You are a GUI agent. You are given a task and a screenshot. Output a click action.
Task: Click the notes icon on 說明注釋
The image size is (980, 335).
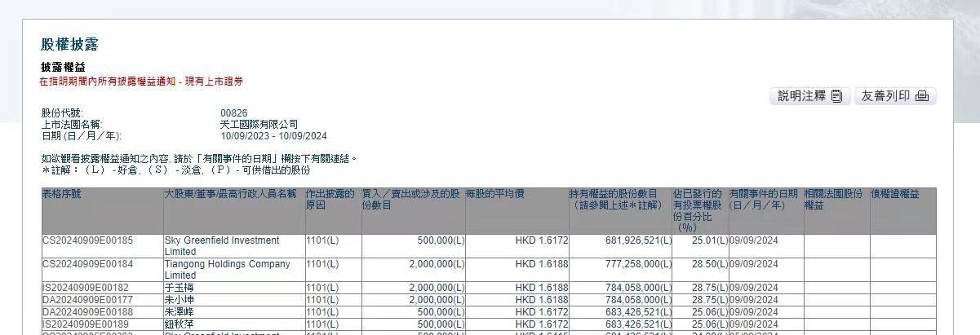pyautogui.click(x=836, y=96)
